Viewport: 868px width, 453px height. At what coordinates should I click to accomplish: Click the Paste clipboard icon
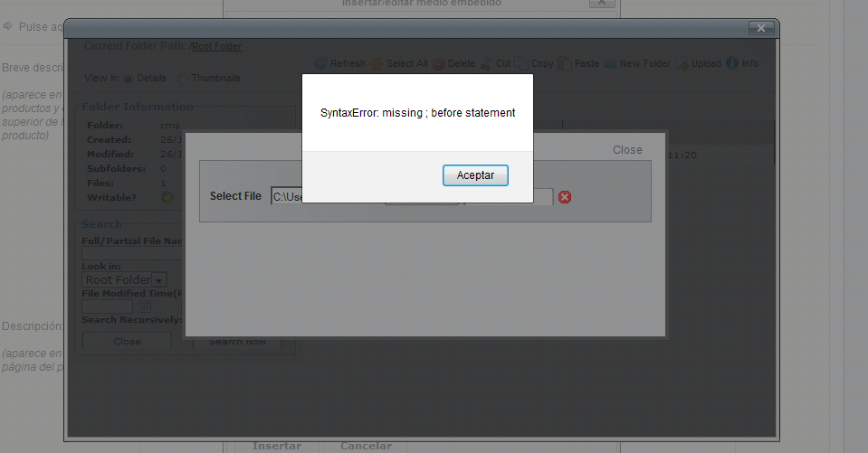coord(565,63)
